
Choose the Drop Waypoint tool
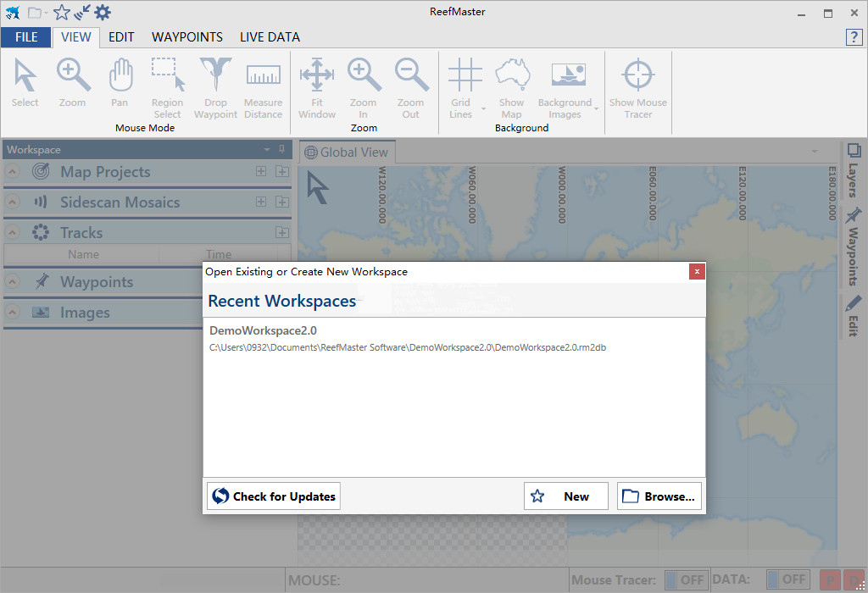pos(215,88)
